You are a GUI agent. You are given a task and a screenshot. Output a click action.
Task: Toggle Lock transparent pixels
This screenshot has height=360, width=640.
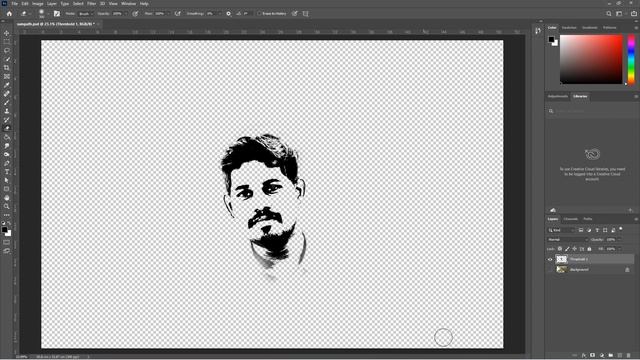click(560, 249)
